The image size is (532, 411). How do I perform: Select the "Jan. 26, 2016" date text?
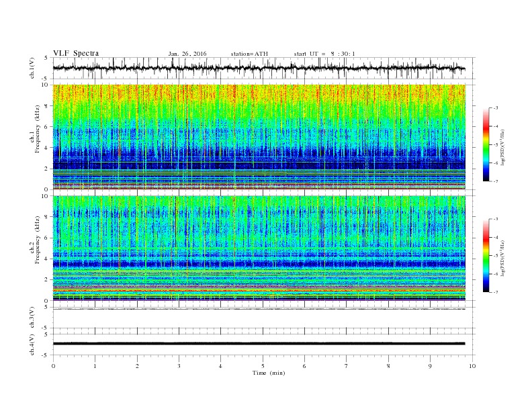click(x=187, y=54)
